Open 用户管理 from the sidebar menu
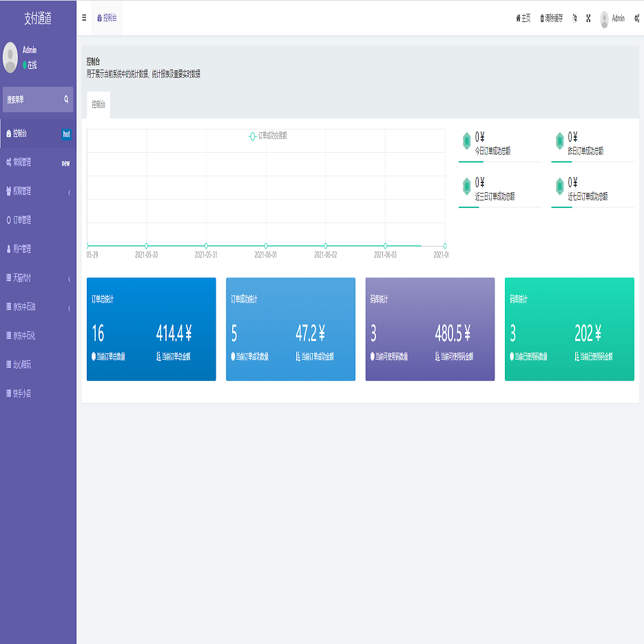 coord(22,249)
